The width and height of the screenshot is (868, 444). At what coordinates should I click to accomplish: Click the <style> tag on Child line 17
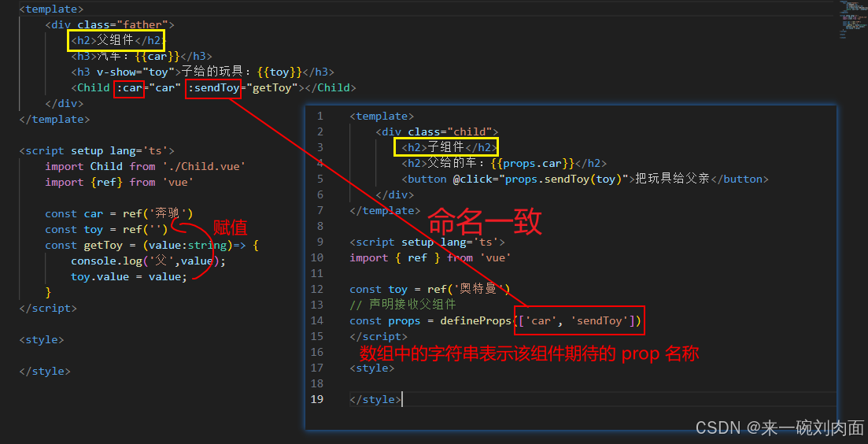click(372, 368)
